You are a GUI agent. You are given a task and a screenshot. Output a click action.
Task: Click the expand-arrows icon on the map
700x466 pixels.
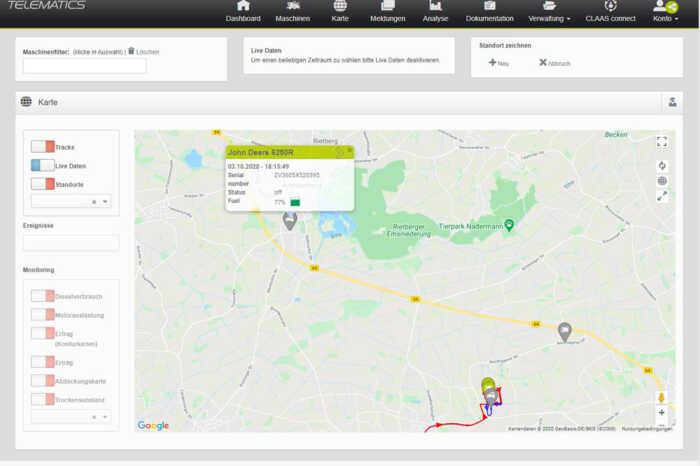coord(662,196)
